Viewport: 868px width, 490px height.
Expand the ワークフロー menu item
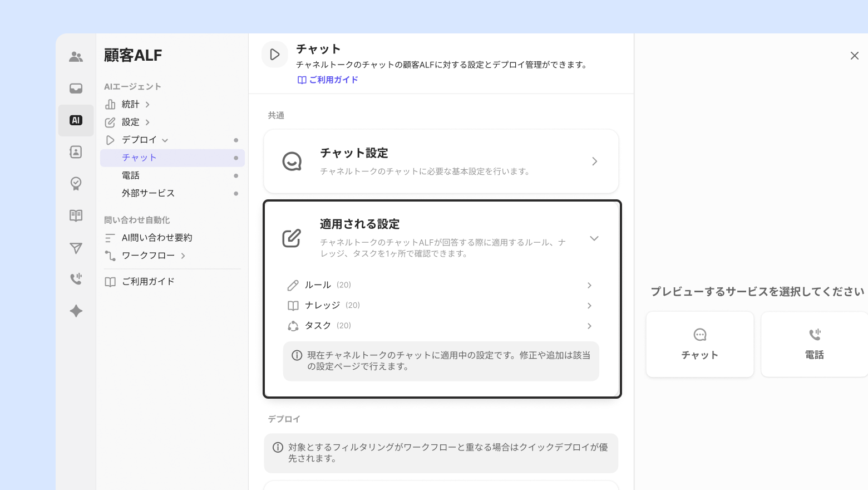coord(183,256)
